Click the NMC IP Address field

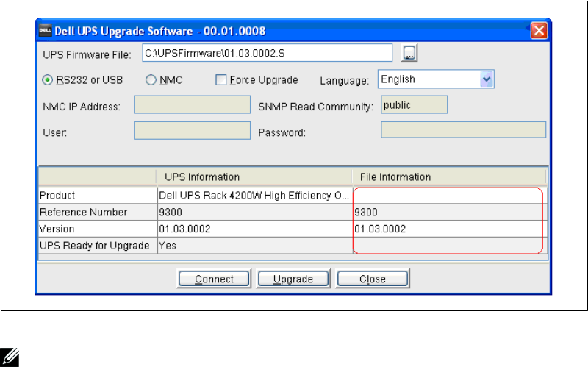(x=192, y=104)
